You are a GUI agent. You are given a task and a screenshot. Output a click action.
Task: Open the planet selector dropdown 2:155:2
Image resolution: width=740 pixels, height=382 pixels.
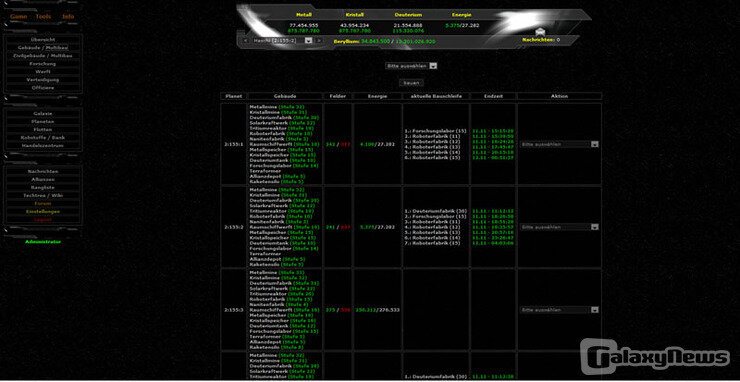(282, 41)
